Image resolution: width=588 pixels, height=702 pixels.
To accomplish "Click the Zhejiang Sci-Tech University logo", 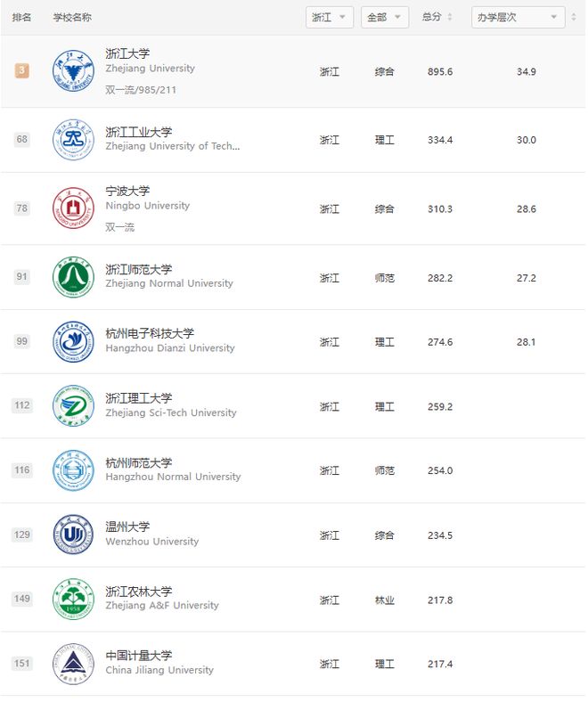I will [73, 406].
